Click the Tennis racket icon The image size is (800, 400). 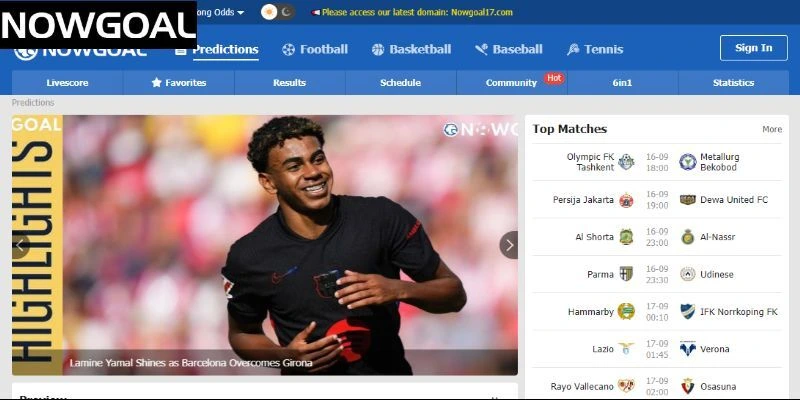573,49
